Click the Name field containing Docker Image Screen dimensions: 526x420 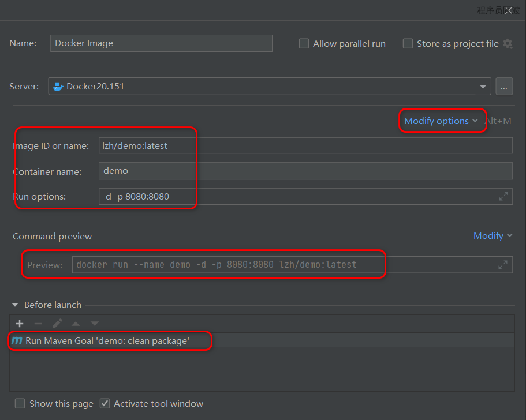161,43
